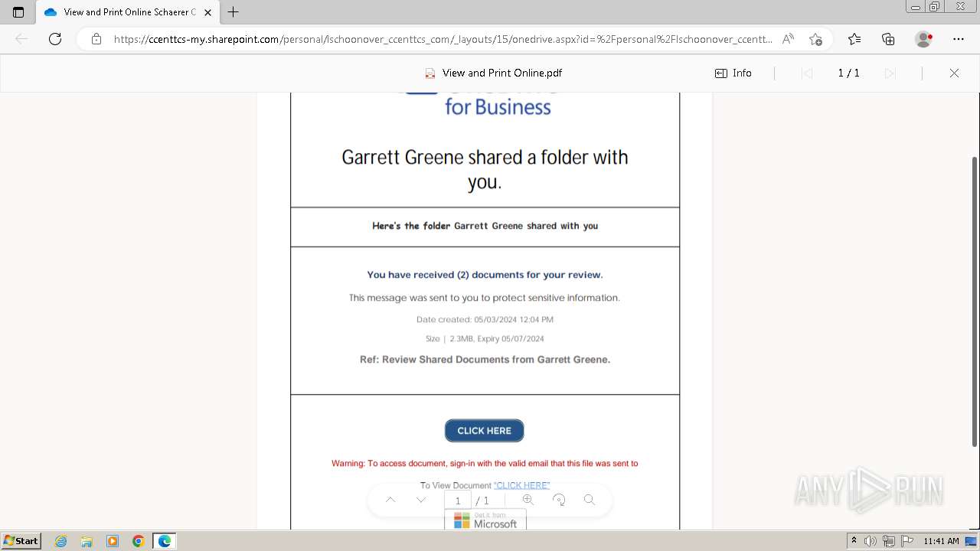Viewport: 980px width, 551px height.
Task: Open the tab actions menu icon
Action: click(x=18, y=12)
